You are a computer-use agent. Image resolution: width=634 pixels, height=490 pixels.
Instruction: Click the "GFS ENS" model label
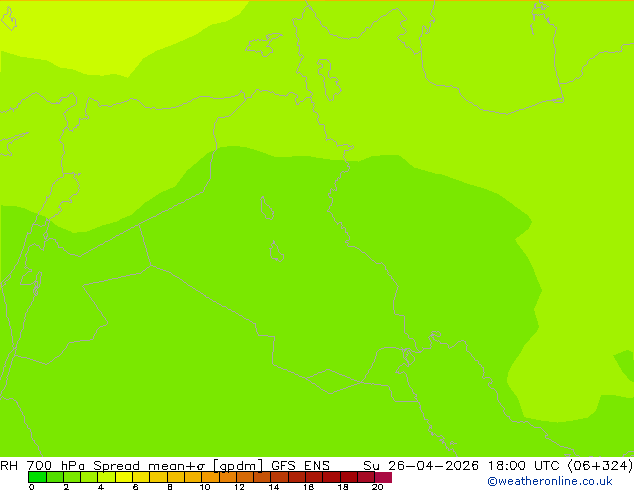click(300, 465)
